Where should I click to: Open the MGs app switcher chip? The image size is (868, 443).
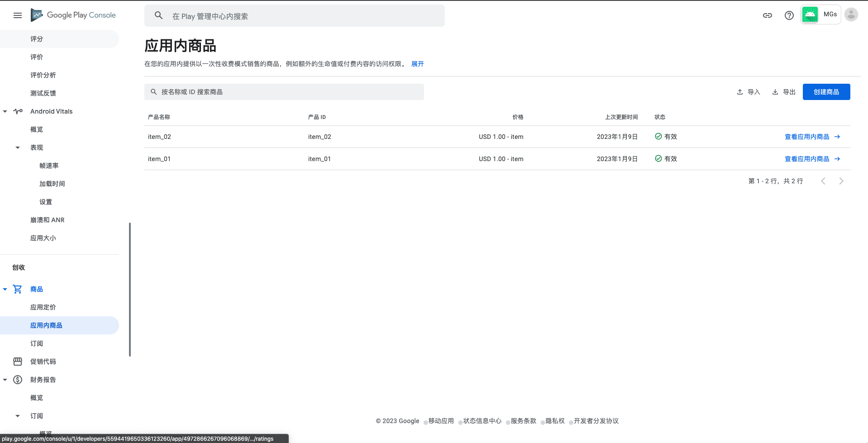click(x=820, y=14)
